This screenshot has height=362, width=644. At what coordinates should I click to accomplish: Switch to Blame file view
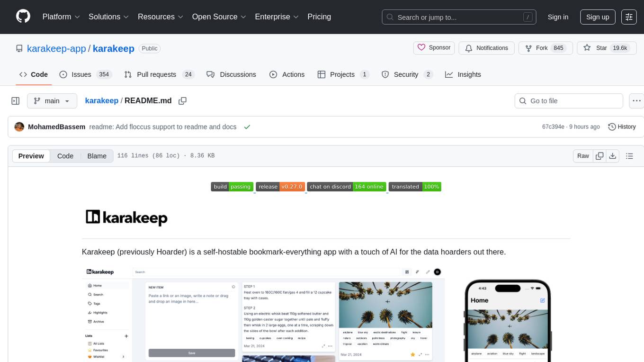[97, 156]
